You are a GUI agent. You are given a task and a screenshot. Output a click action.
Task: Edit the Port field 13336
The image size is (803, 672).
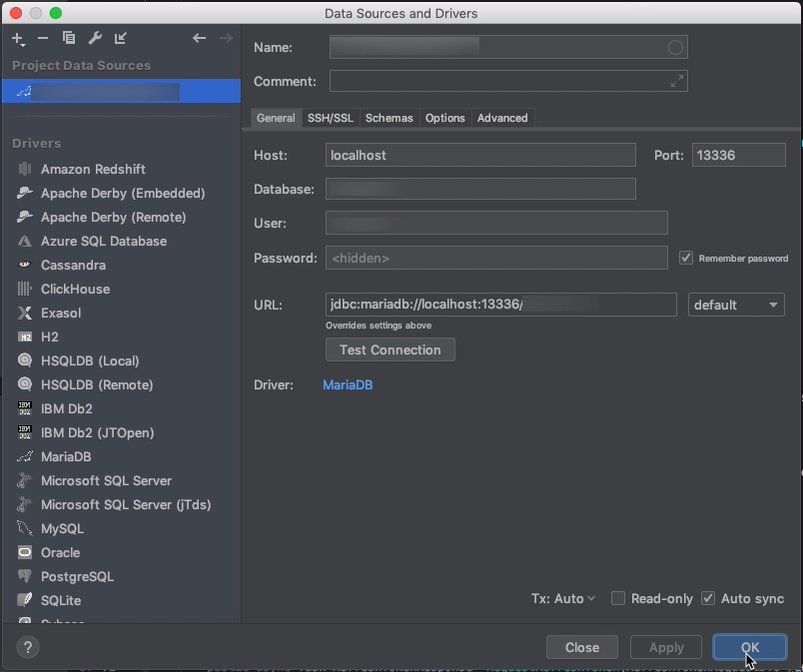[x=738, y=155]
